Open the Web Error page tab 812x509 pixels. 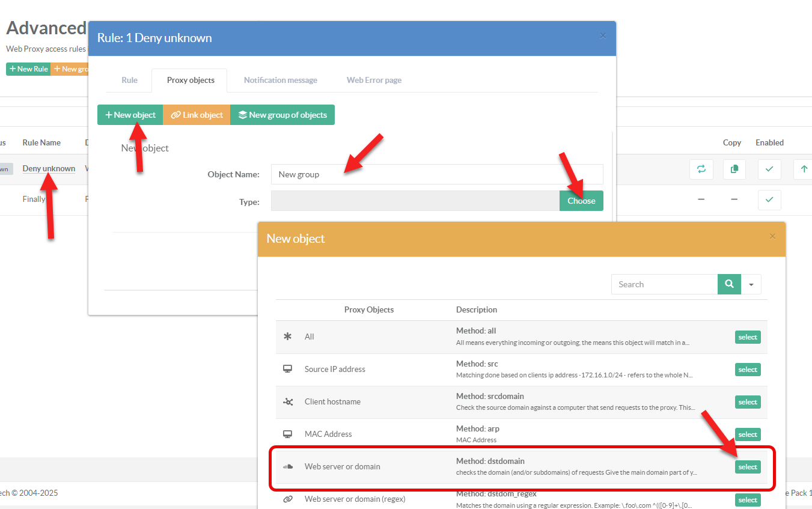[374, 80]
